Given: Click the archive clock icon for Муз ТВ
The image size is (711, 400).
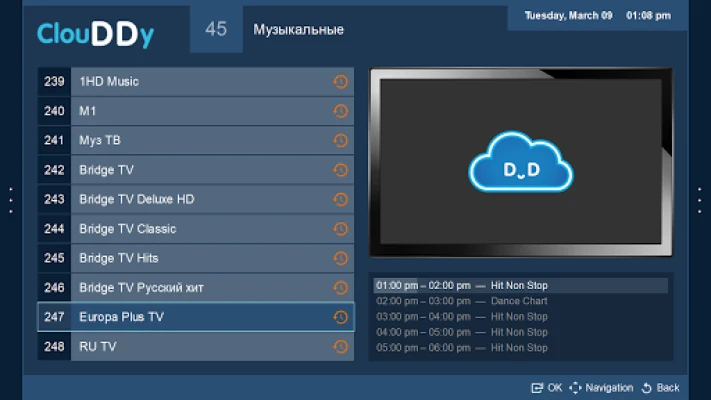Looking at the screenshot, I should click(x=340, y=141).
